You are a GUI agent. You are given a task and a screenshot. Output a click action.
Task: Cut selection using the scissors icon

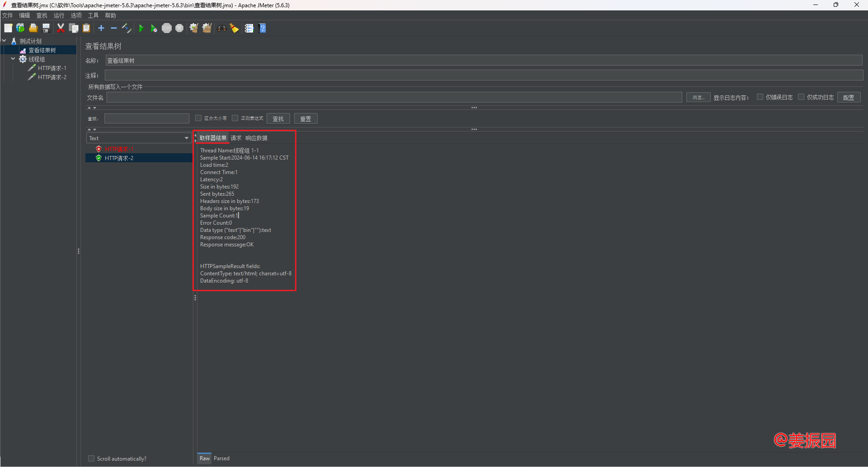pos(61,28)
